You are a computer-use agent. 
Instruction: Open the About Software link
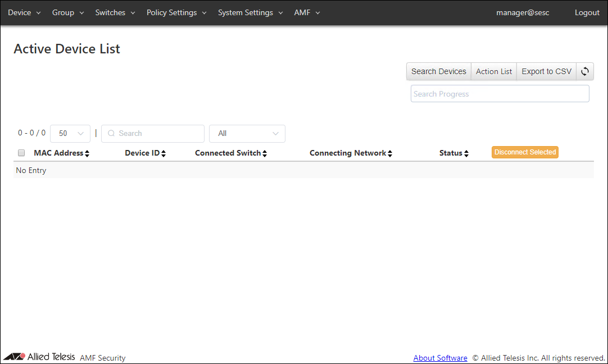click(x=440, y=358)
